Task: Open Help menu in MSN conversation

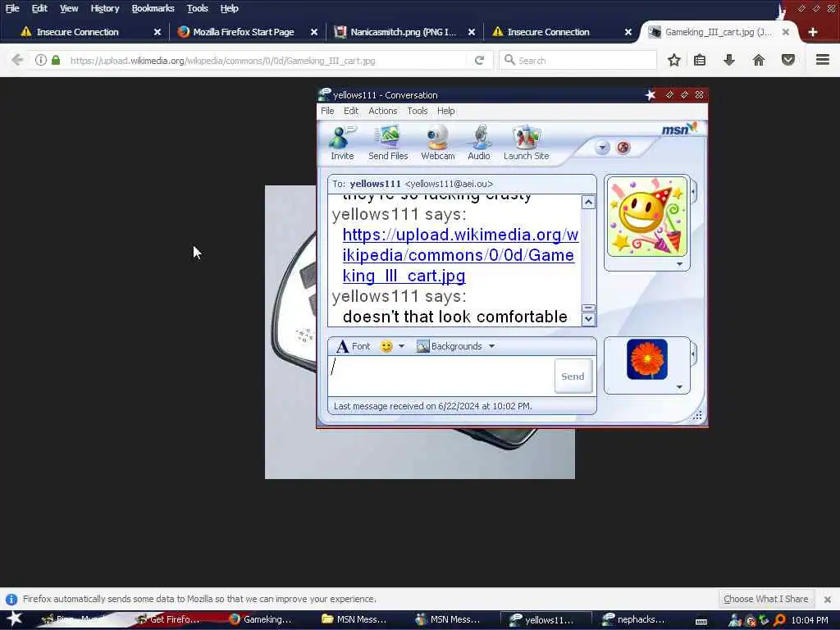Action: [445, 111]
